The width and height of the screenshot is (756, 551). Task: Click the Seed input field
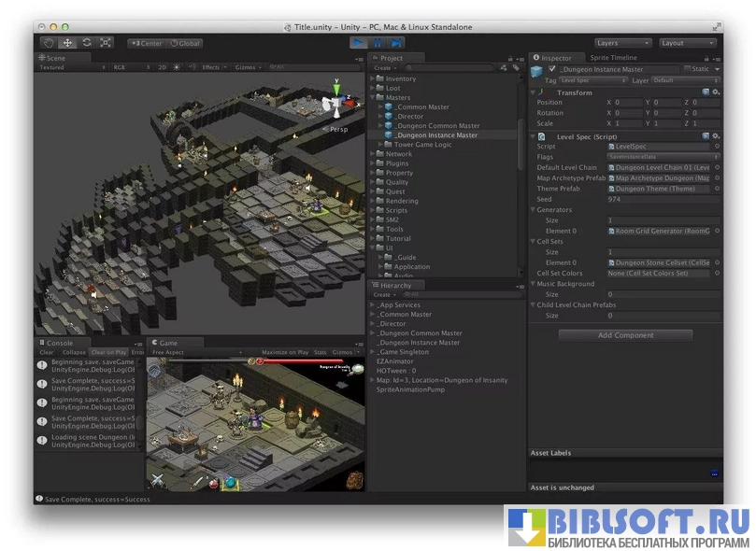[x=662, y=199]
